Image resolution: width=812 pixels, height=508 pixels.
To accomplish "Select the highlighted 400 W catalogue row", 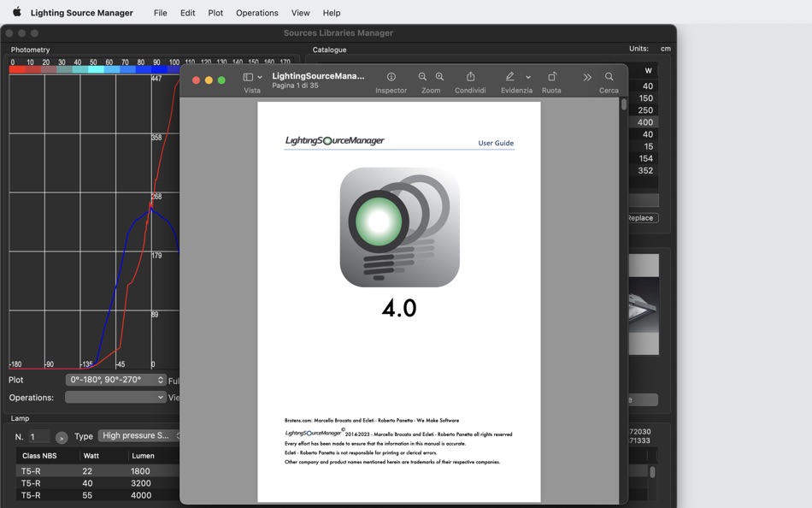I will pos(644,122).
